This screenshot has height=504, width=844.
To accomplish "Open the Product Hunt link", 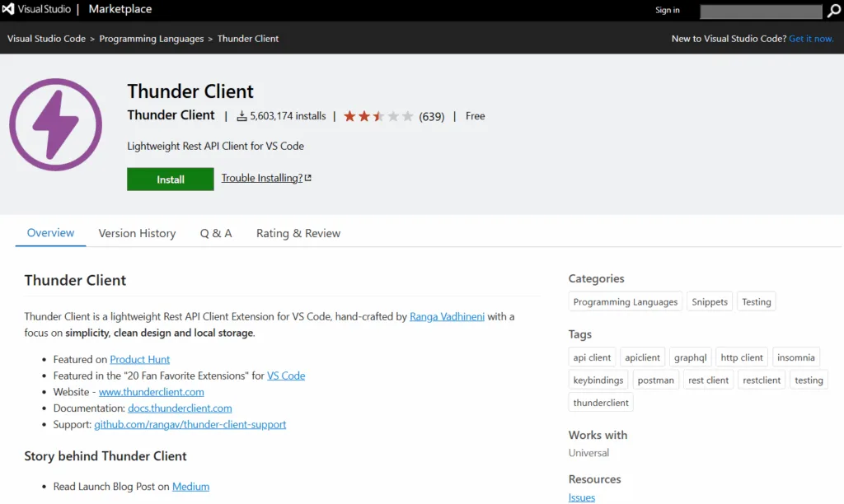I will 140,359.
